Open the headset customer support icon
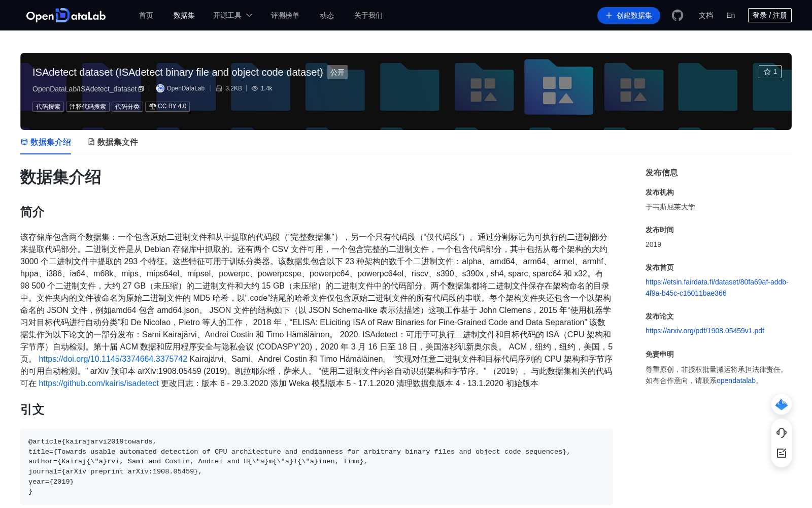The image size is (812, 508). [782, 433]
